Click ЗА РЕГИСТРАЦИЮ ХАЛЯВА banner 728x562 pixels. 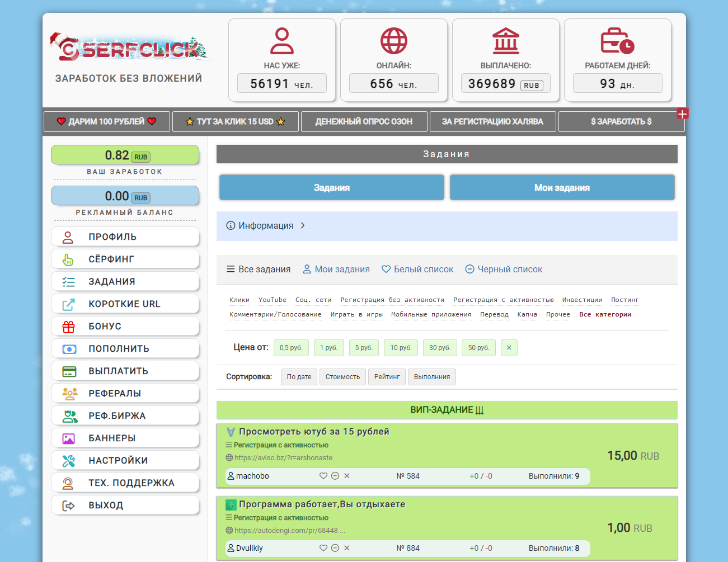[x=493, y=121]
